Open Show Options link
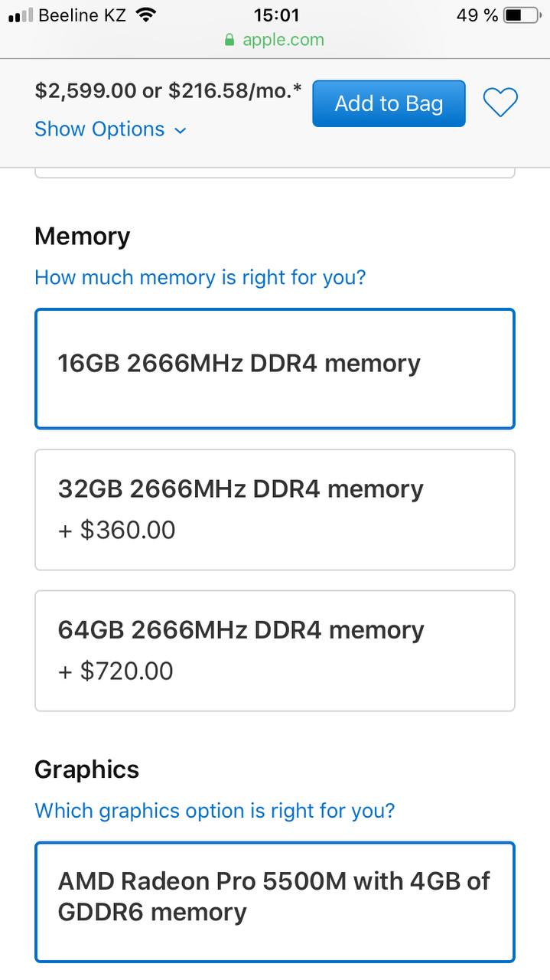 click(x=99, y=129)
